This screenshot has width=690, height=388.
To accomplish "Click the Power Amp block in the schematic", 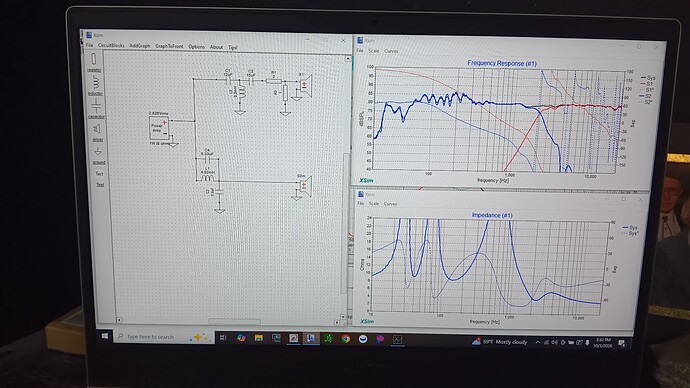I will coord(159,128).
